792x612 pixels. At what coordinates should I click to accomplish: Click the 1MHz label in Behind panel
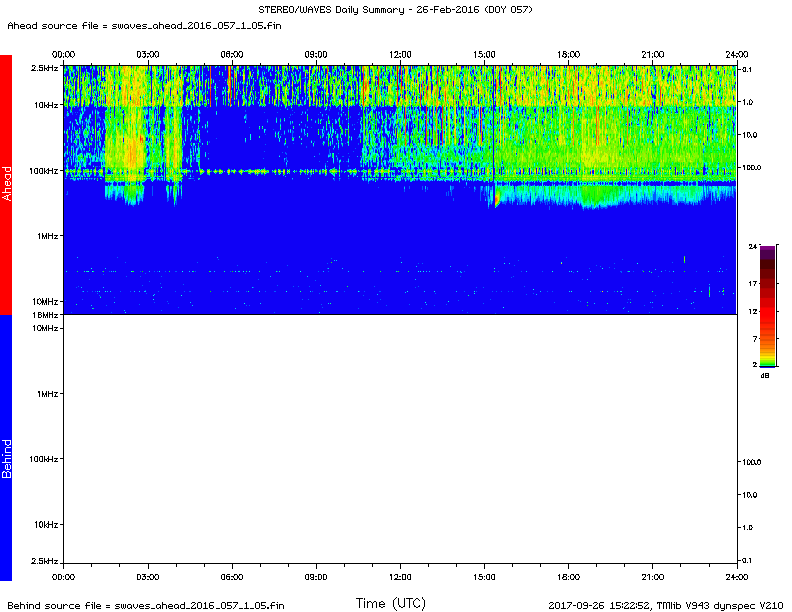pyautogui.click(x=47, y=394)
